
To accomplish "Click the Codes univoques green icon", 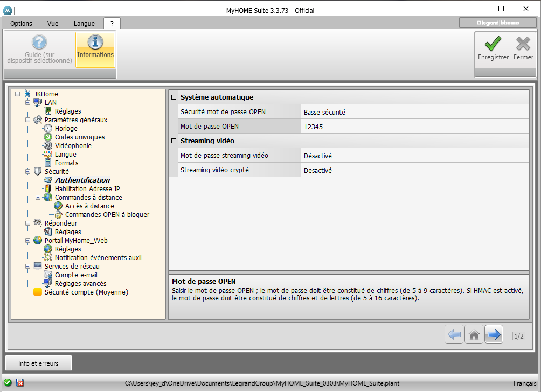I will click(48, 137).
